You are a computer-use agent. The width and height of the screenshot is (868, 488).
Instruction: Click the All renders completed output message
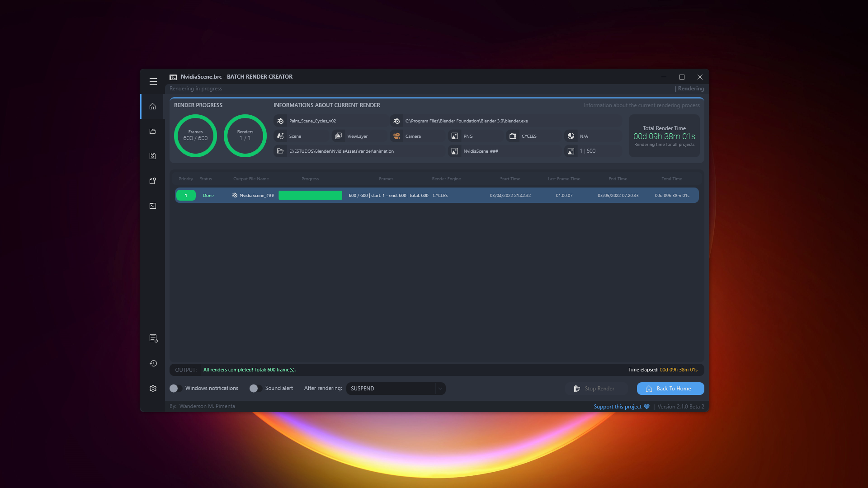tap(250, 370)
